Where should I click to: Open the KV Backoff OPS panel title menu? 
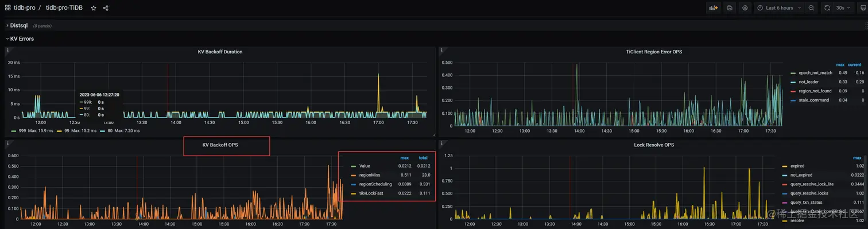coord(220,145)
